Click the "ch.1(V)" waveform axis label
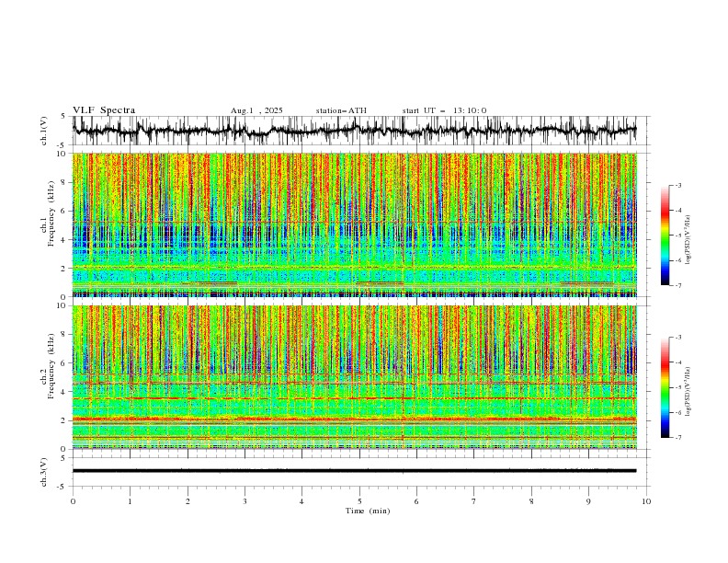The height and width of the screenshot is (563, 728). coord(44,131)
